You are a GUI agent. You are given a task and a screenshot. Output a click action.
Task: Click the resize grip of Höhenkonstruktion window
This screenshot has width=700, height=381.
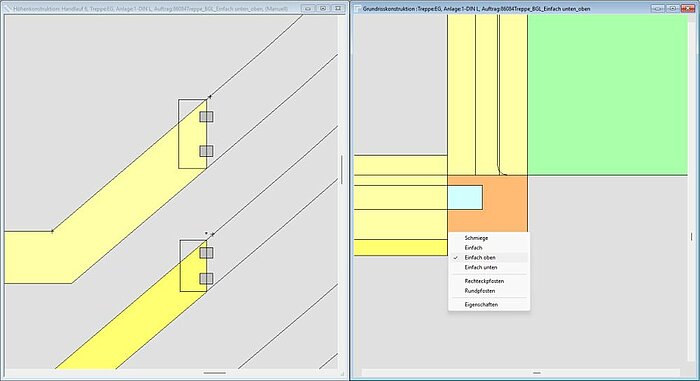tap(342, 373)
